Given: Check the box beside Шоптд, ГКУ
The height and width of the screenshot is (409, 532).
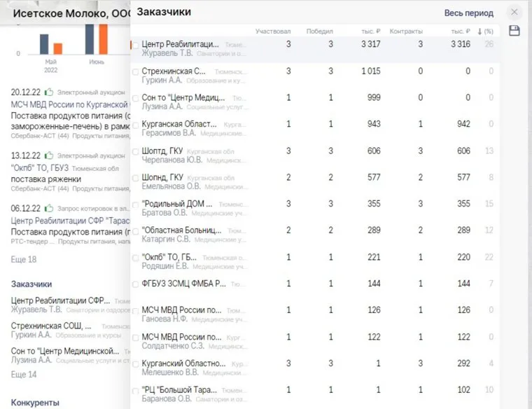Looking at the screenshot, I should 136,151.
